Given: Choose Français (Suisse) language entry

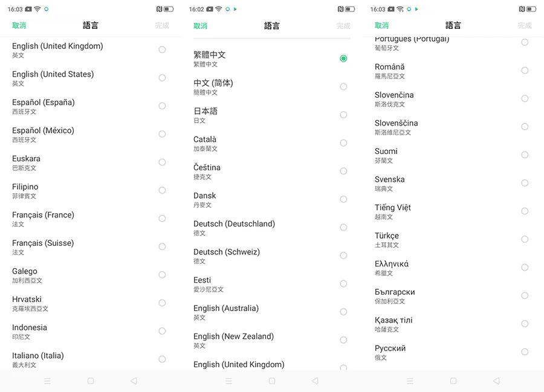Looking at the screenshot, I should coord(43,246).
